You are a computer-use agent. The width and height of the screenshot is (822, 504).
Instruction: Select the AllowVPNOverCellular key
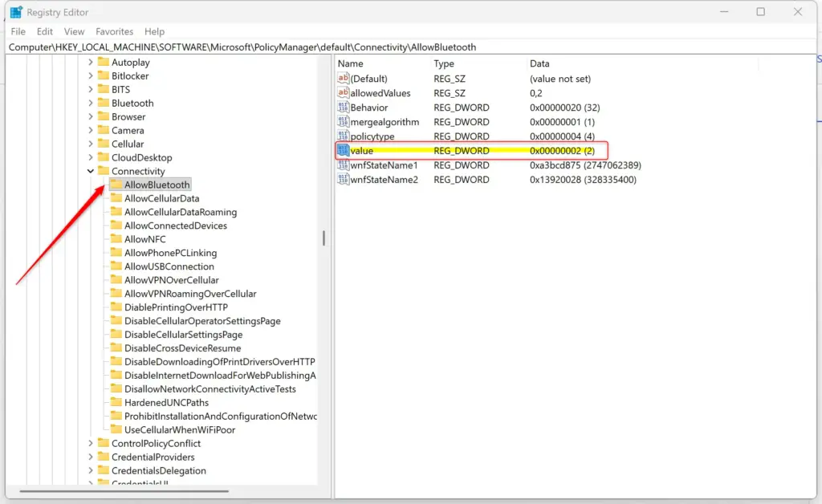[172, 280]
